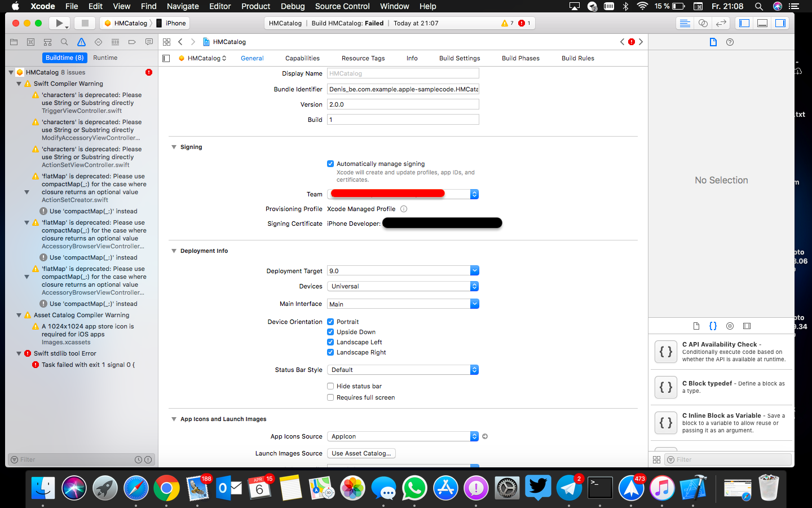The width and height of the screenshot is (812, 508).
Task: Disable Upside Down orientation
Action: pyautogui.click(x=330, y=332)
